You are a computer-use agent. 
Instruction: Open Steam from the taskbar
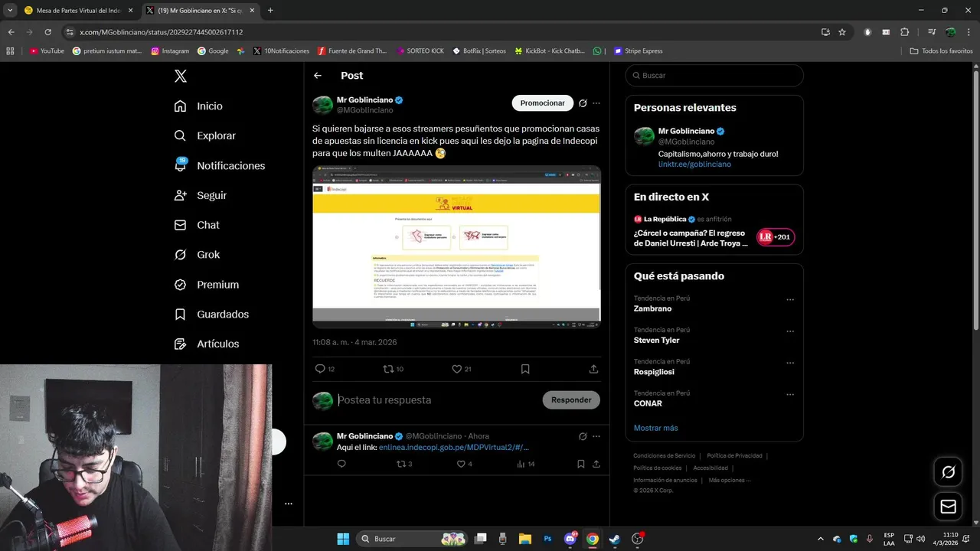point(614,539)
